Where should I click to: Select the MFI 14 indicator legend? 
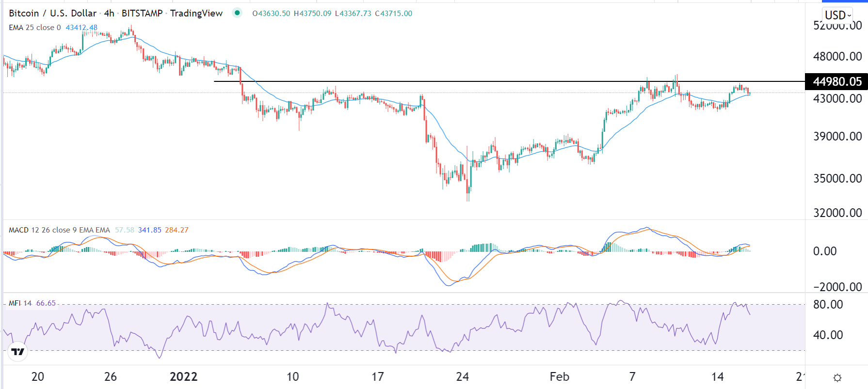click(x=20, y=303)
